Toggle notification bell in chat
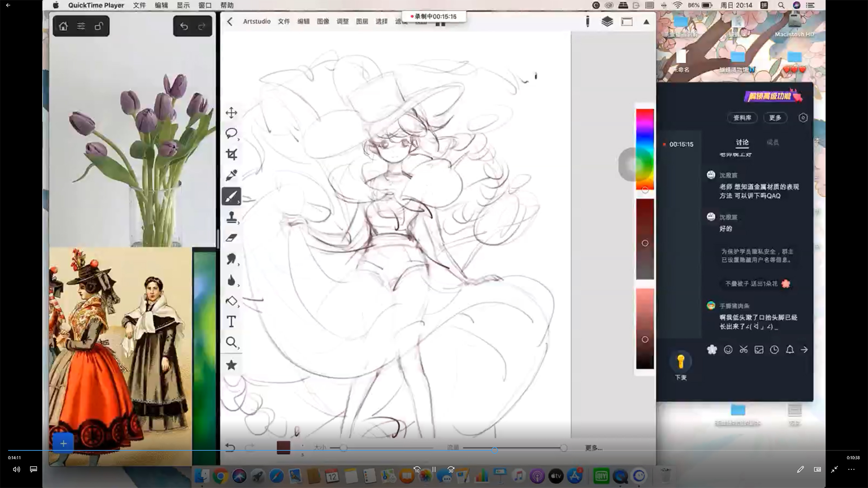This screenshot has height=488, width=868. 790,350
